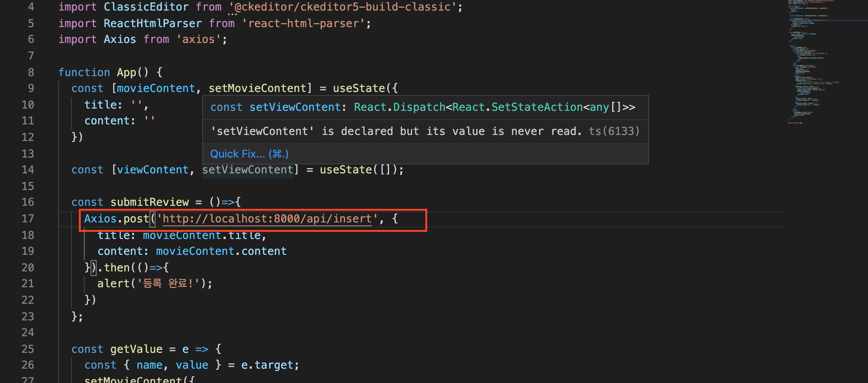This screenshot has width=868, height=383.
Task: Click content property on line 11
Action: [107, 121]
